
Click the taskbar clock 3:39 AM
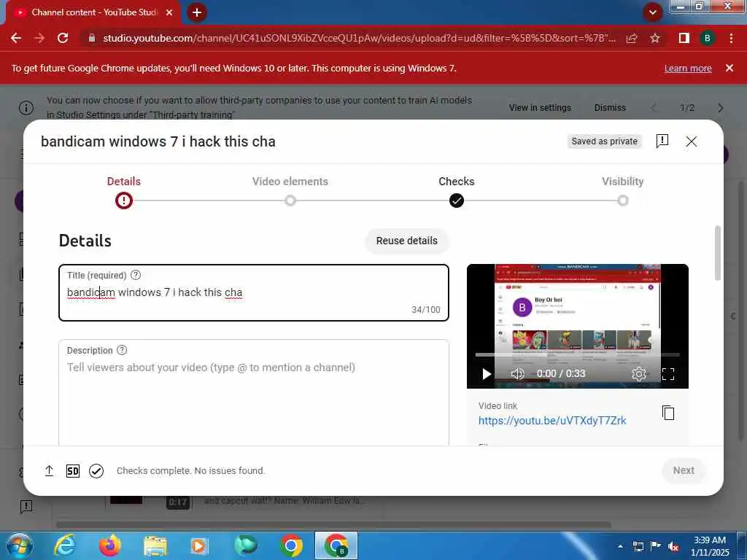(x=710, y=540)
